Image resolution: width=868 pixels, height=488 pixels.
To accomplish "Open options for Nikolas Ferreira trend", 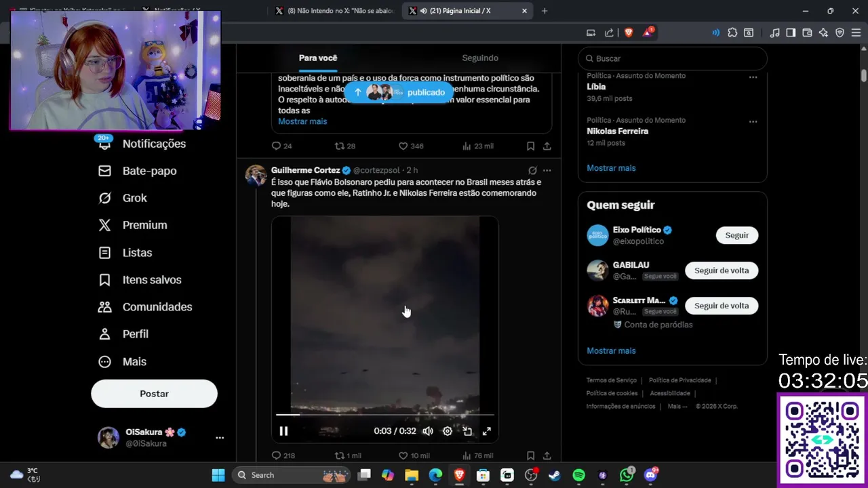I will coord(753,121).
